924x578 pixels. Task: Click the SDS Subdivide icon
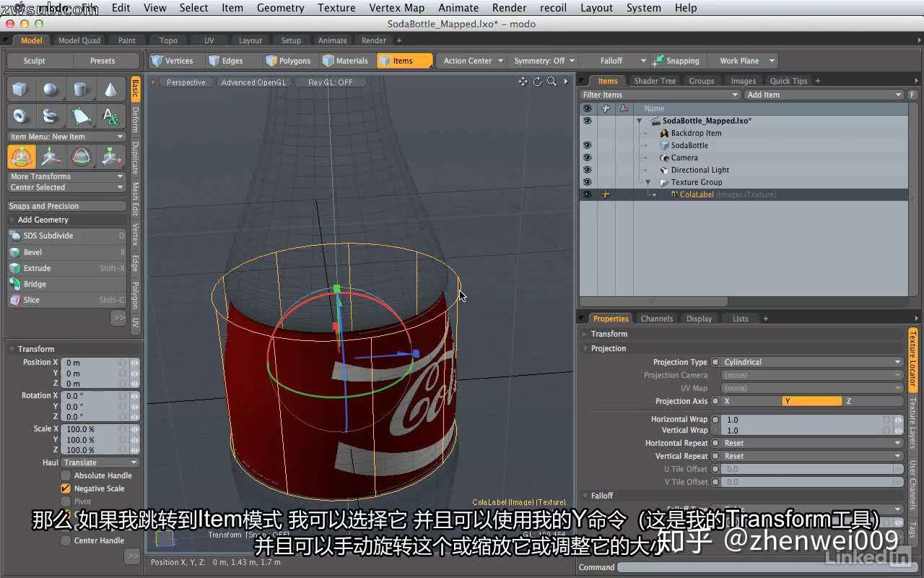tap(15, 236)
